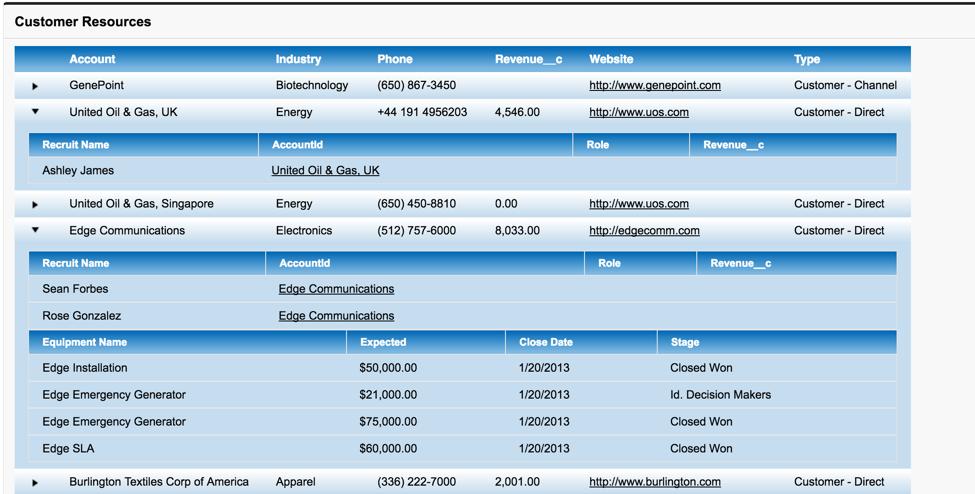Click the Equipment Name column header
The width and height of the screenshot is (975, 494).
pyautogui.click(x=85, y=342)
